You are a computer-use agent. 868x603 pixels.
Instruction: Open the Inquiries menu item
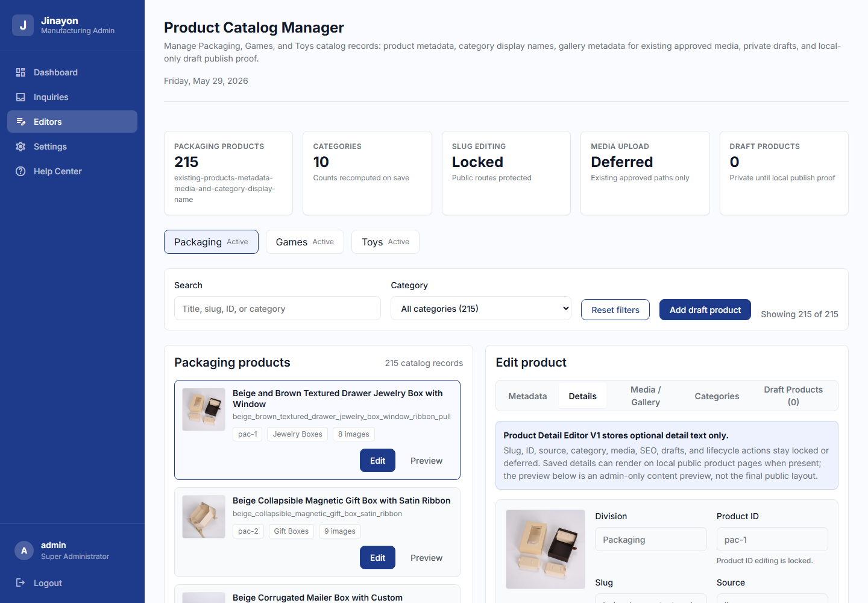click(x=72, y=97)
